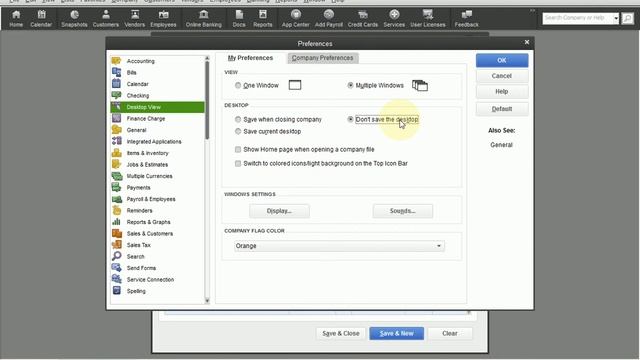Click the Help button in Preferences

[x=502, y=91]
